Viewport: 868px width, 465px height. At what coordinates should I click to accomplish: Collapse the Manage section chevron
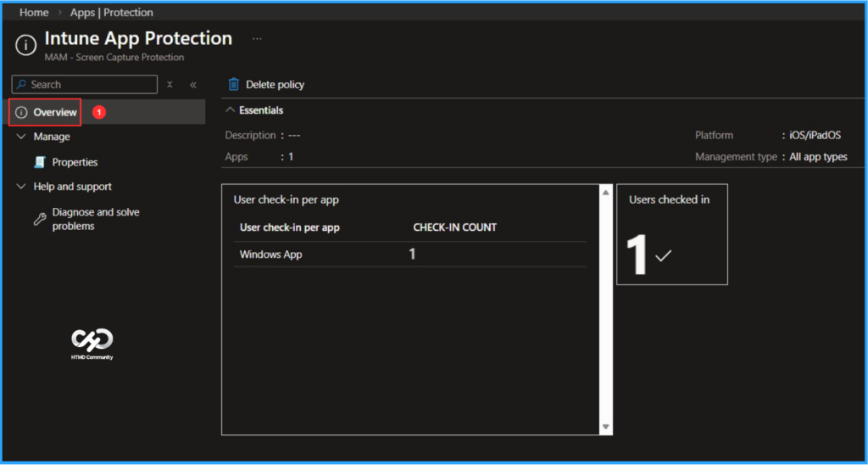(21, 137)
